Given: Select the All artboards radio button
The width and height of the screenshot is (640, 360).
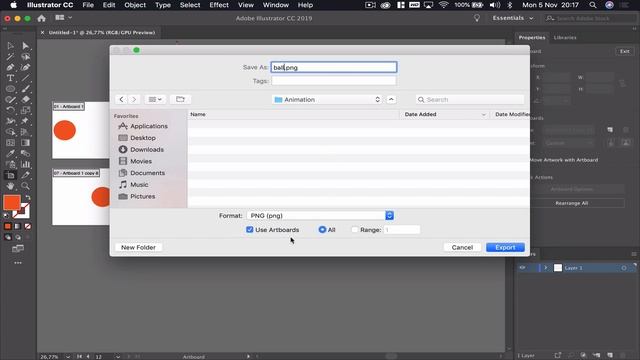Looking at the screenshot, I should [322, 230].
